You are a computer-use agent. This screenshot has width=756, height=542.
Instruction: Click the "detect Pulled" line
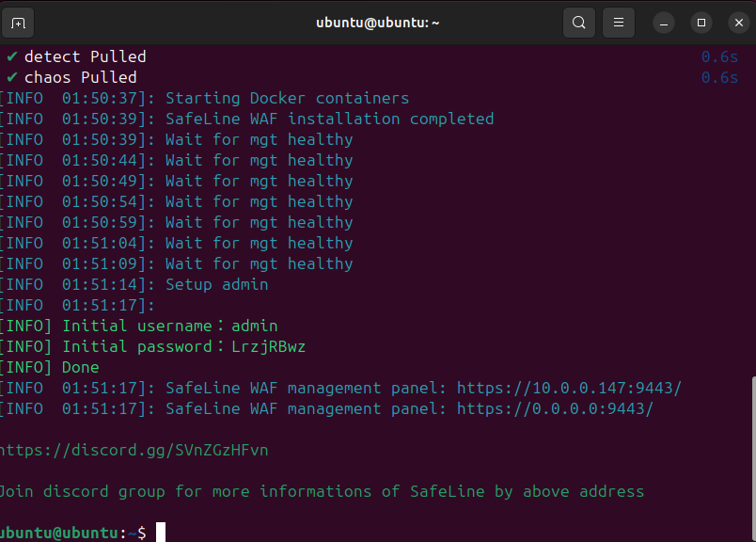pyautogui.click(x=86, y=57)
